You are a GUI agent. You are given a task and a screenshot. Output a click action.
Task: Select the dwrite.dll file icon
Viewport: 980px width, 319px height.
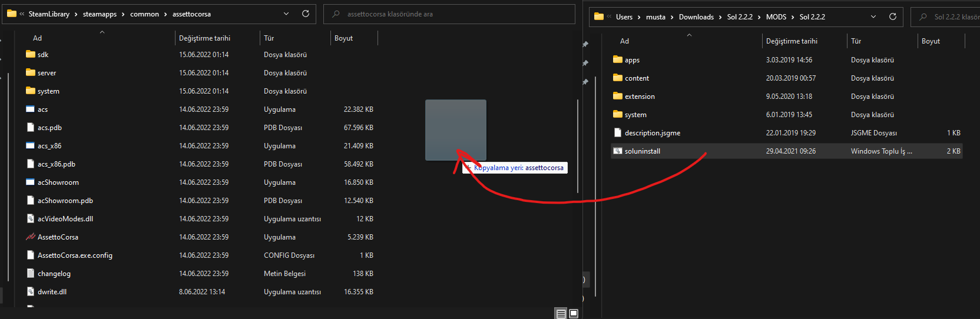pos(31,291)
